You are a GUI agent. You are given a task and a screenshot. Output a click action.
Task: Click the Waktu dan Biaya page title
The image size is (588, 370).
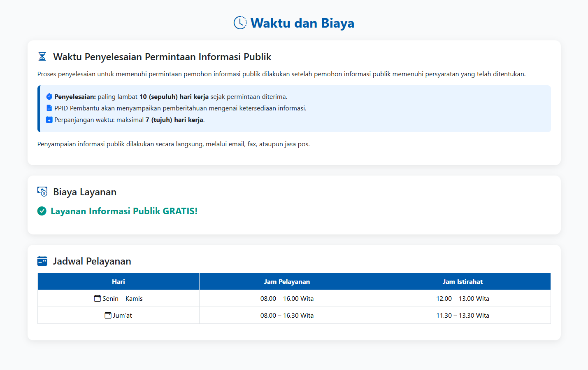tap(302, 23)
